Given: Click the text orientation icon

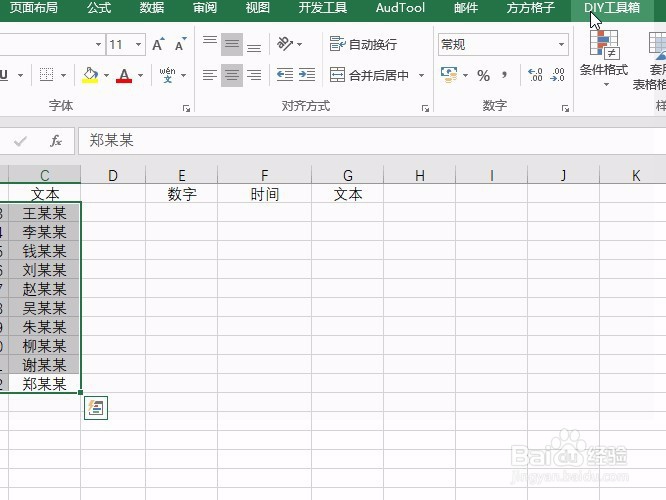Looking at the screenshot, I should 285,44.
